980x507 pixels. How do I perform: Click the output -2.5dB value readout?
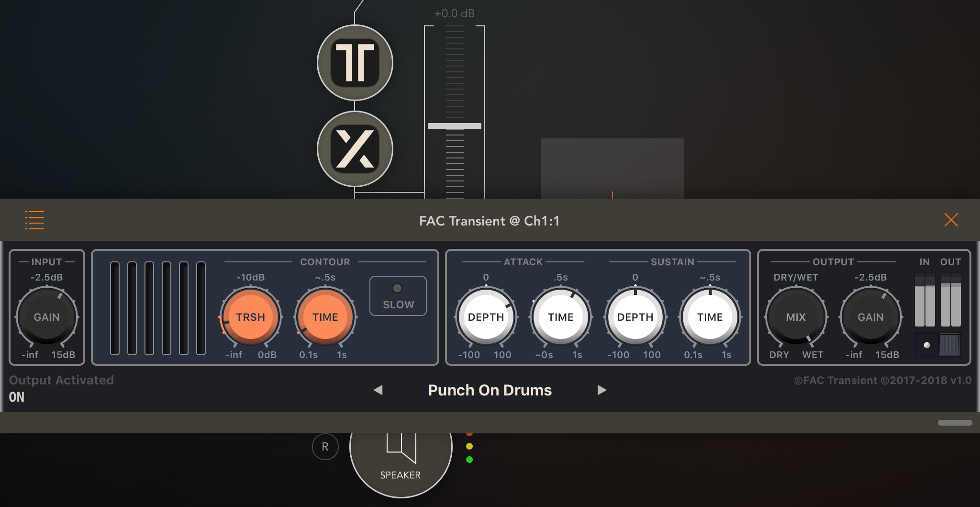tap(871, 277)
